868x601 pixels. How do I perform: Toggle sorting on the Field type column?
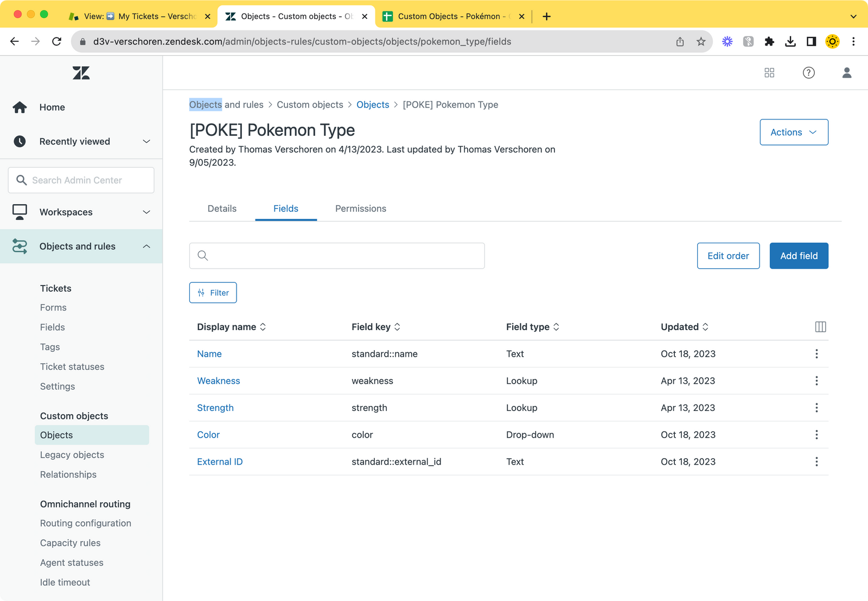(x=556, y=326)
